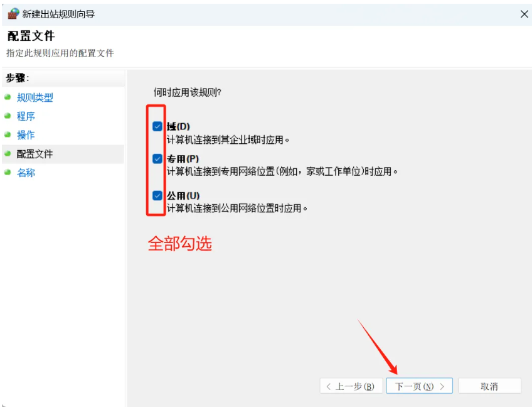Navigate to the 名称 step
The image size is (532, 412).
[26, 173]
